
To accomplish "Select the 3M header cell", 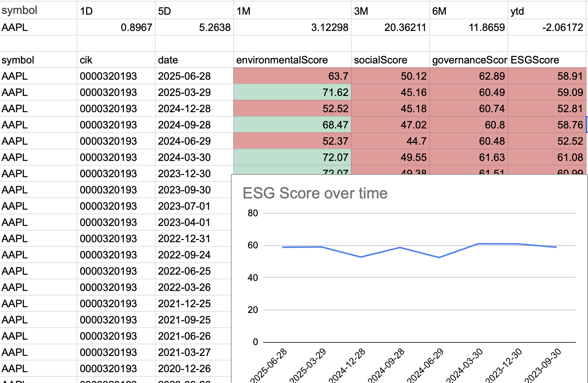I will 390,11.
